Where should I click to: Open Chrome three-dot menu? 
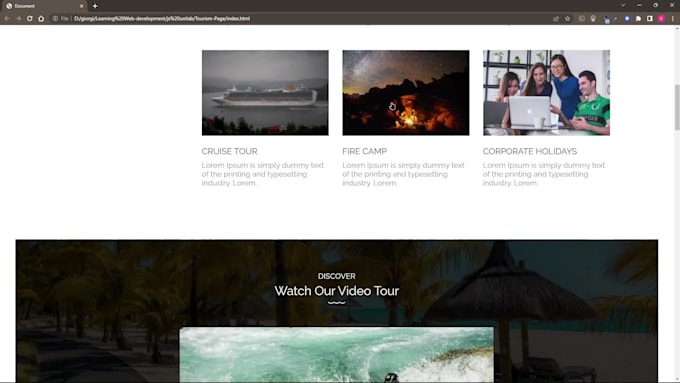pyautogui.click(x=673, y=19)
